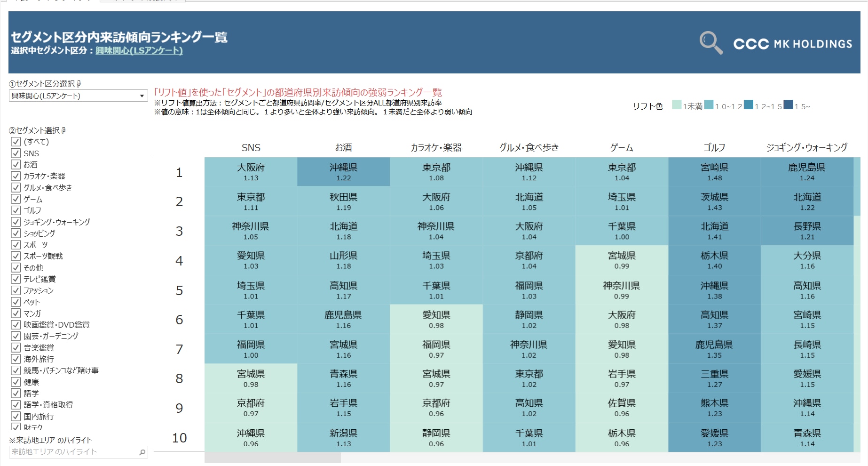Click 大分県 1.16 cell

807,260
